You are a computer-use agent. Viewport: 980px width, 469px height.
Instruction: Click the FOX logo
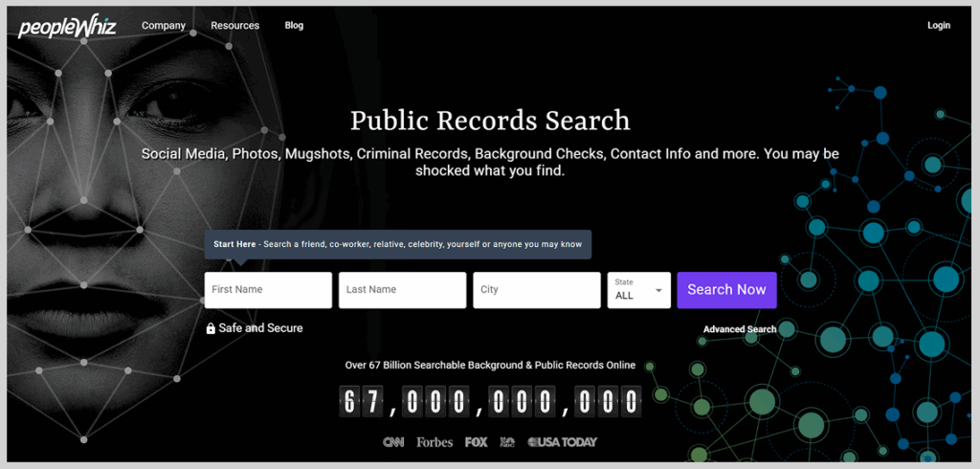point(476,442)
